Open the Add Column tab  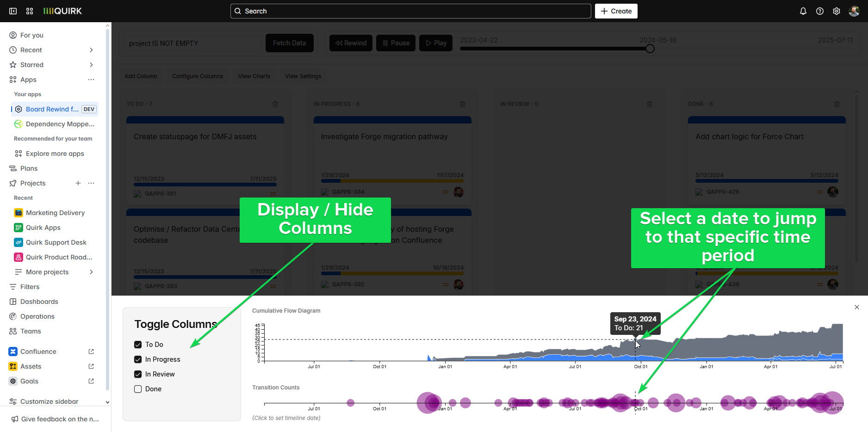click(x=141, y=76)
